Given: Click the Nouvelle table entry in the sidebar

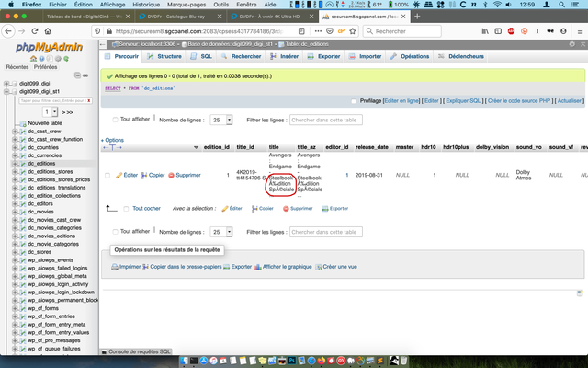Looking at the screenshot, I should click(45, 123).
